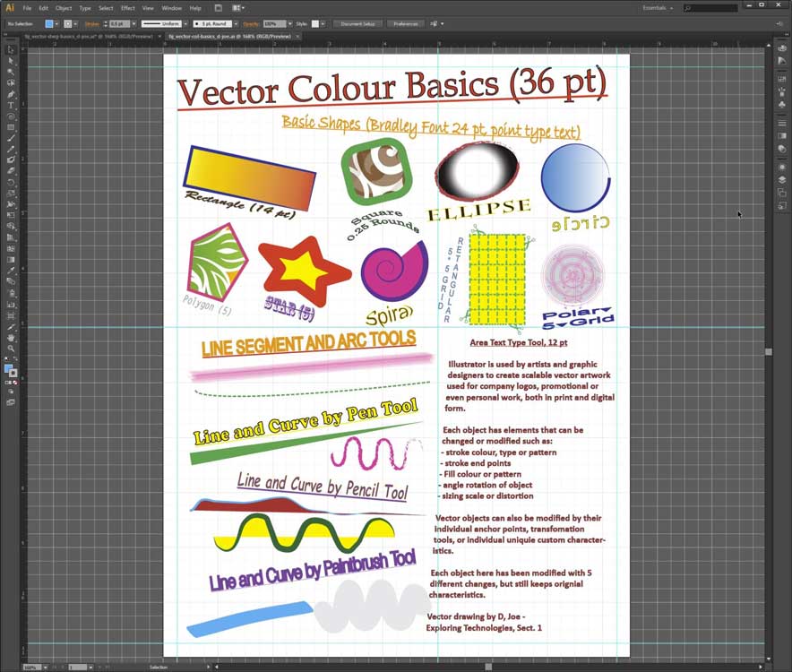The height and width of the screenshot is (672, 792).
Task: Select the Selection tool arrow
Action: click(11, 49)
